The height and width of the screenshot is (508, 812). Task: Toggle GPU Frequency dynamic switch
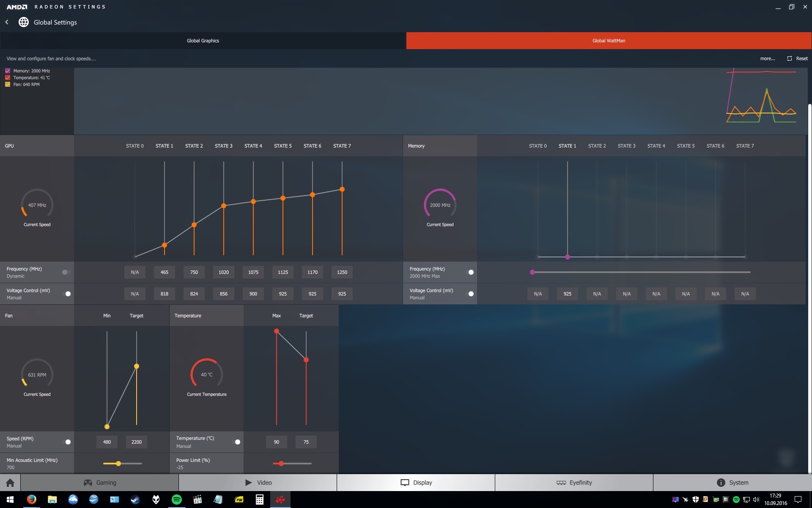coord(66,272)
